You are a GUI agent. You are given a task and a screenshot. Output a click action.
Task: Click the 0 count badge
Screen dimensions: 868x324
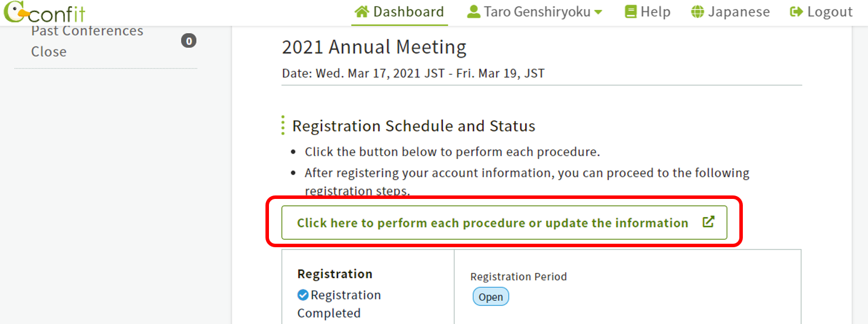[x=189, y=41]
